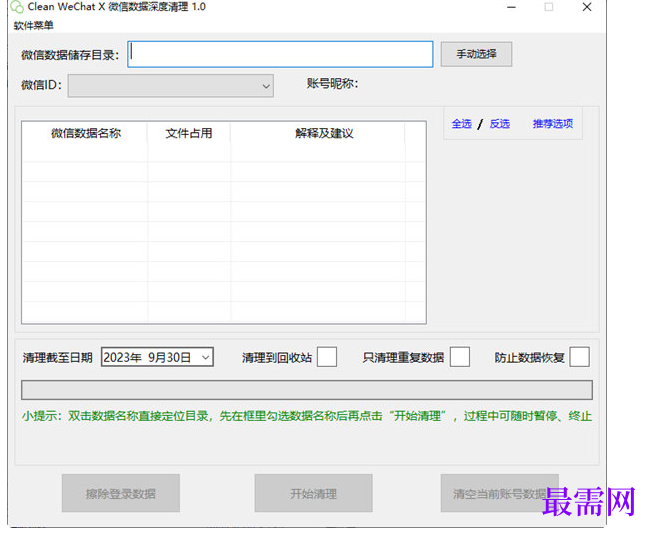This screenshot has height=533, width=654.
Task: Open the 清理截至日期 date picker dropdown
Action: click(x=205, y=357)
